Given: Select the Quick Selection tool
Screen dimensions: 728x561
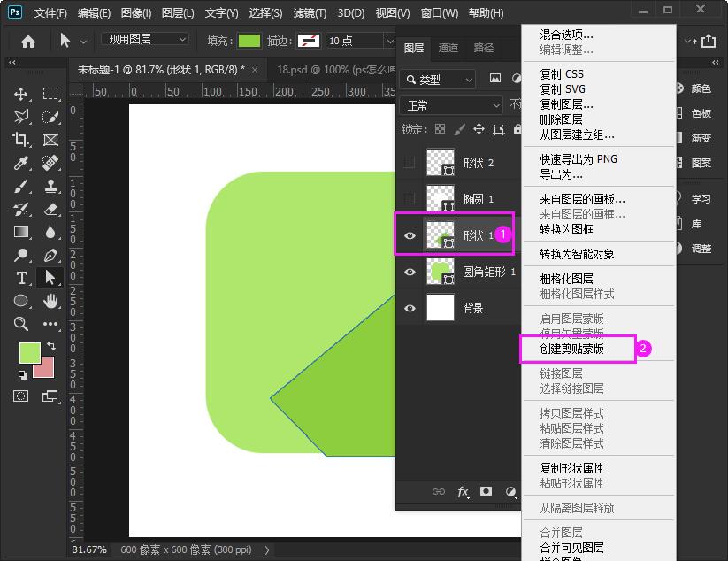Looking at the screenshot, I should [50, 117].
